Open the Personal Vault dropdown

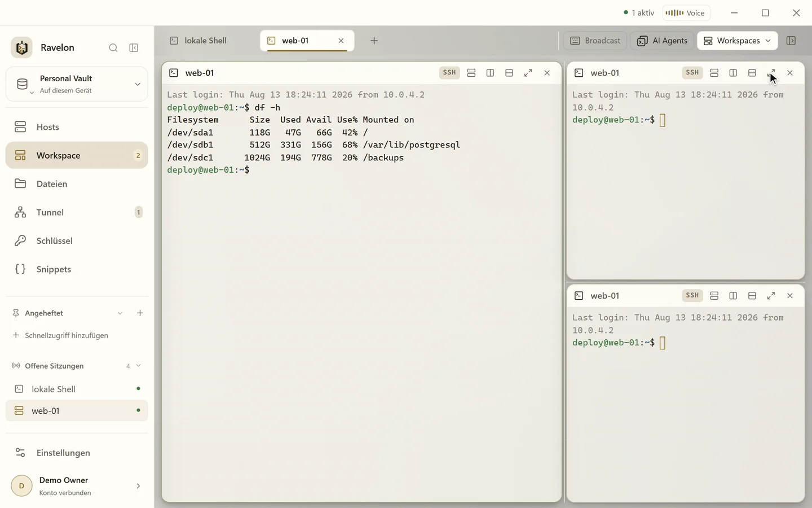[x=77, y=84]
